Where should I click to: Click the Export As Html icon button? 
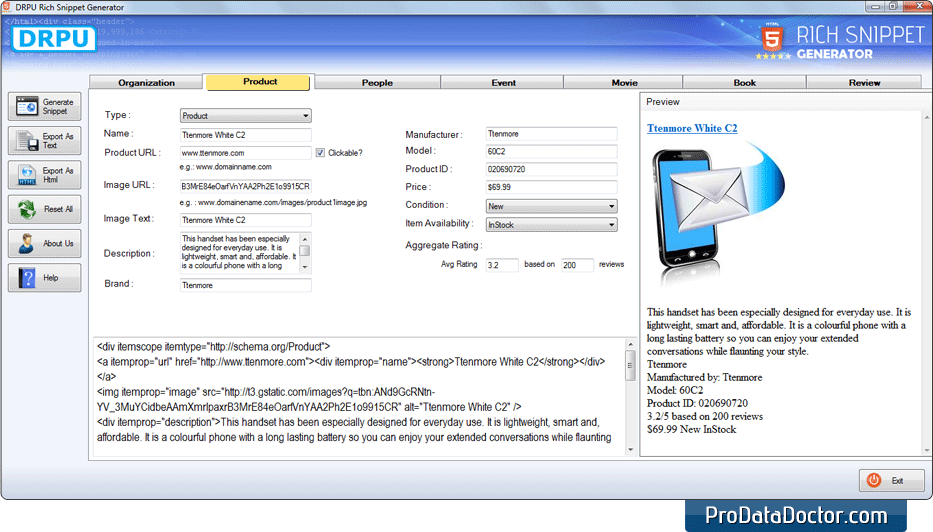click(x=45, y=175)
